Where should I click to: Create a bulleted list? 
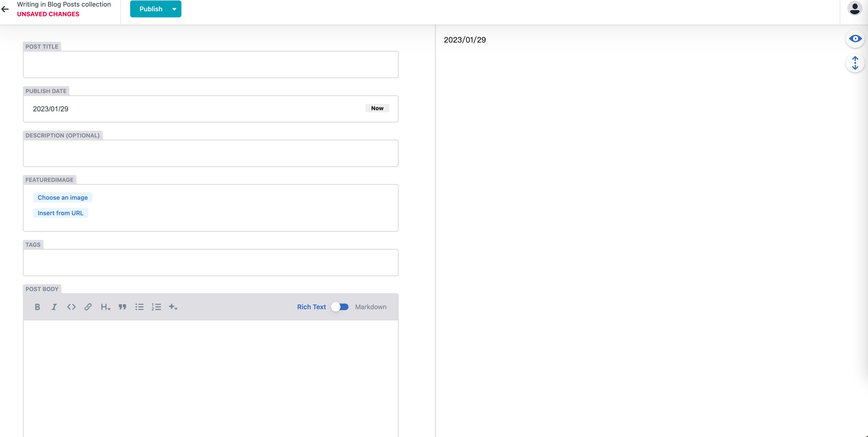(139, 307)
